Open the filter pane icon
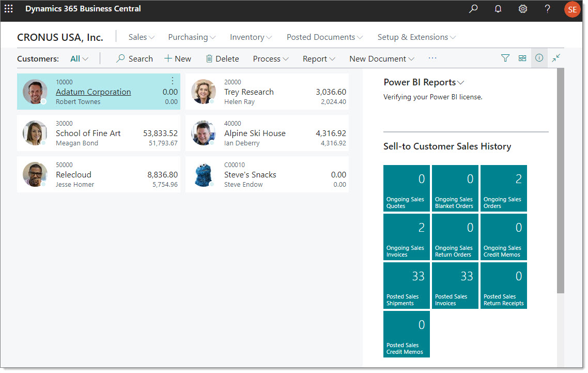The width and height of the screenshot is (588, 373). pos(505,58)
